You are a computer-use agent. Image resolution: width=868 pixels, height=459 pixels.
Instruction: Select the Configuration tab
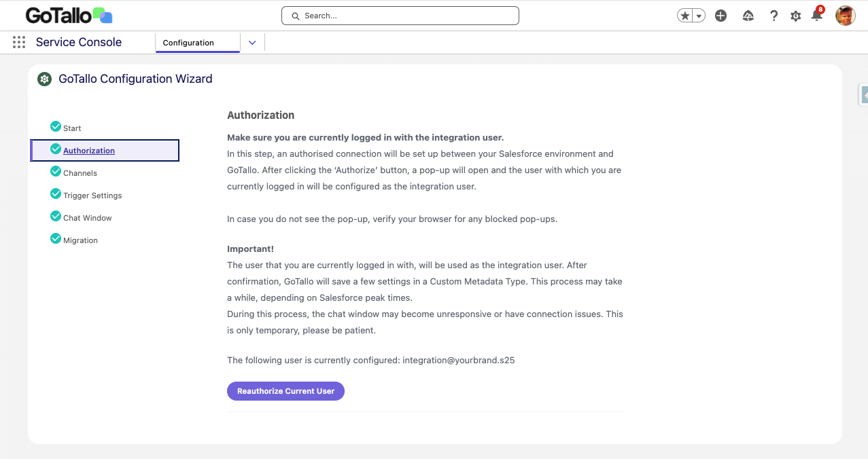[188, 43]
